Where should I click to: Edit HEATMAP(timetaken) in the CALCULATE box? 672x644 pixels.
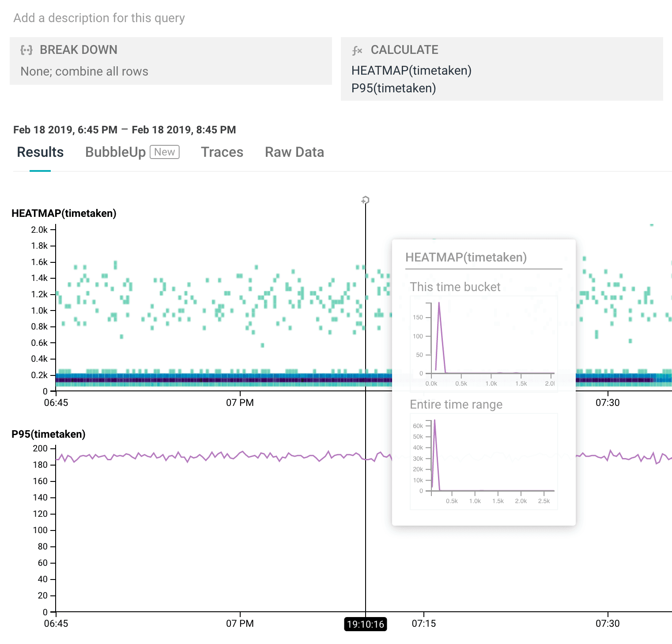coord(411,71)
